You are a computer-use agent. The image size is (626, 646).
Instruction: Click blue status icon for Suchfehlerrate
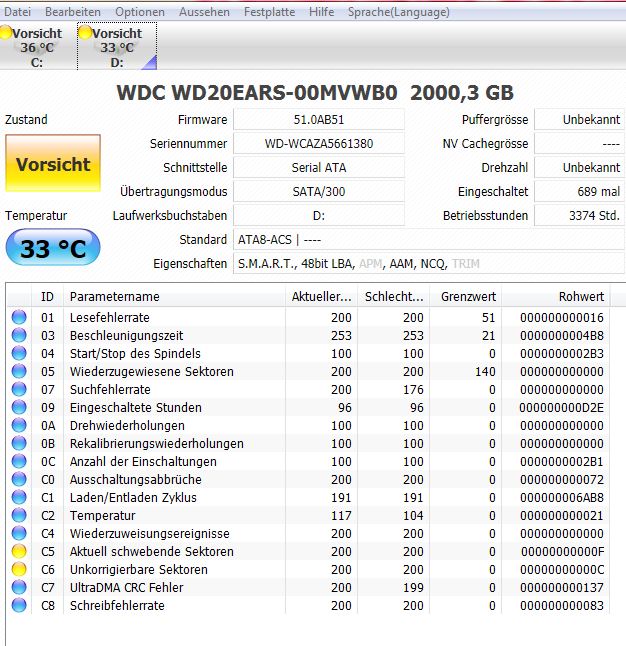point(19,389)
